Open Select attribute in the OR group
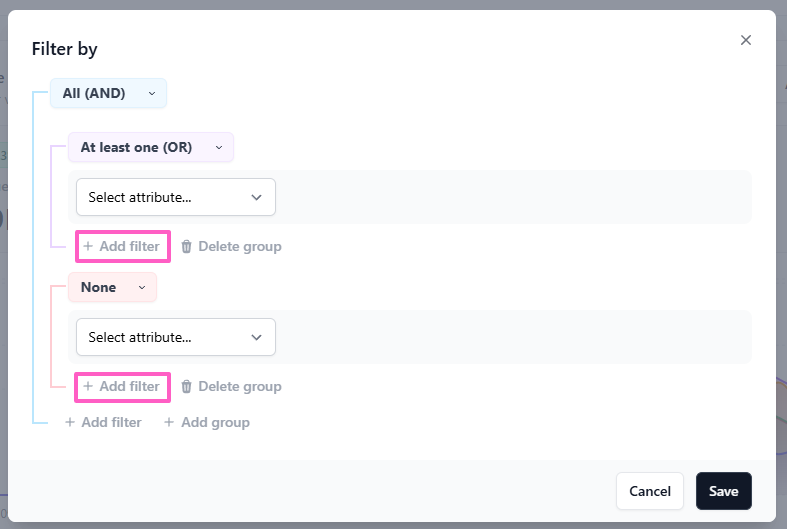The image size is (787, 529). tap(176, 197)
